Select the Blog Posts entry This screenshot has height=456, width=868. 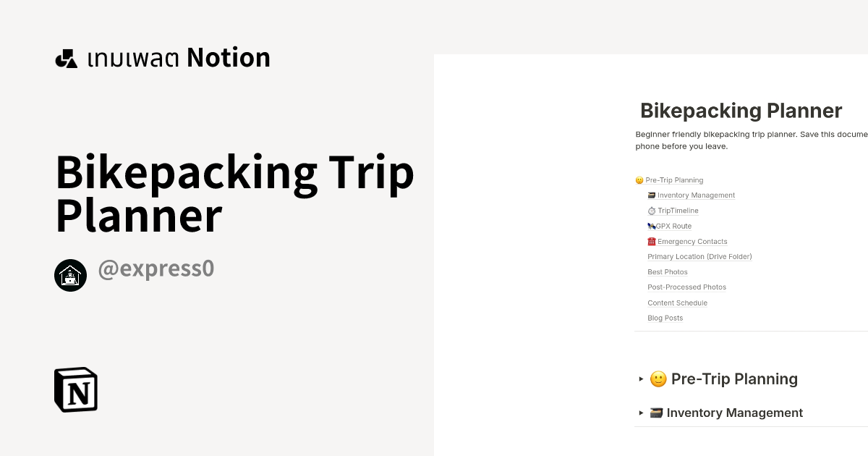[665, 318]
